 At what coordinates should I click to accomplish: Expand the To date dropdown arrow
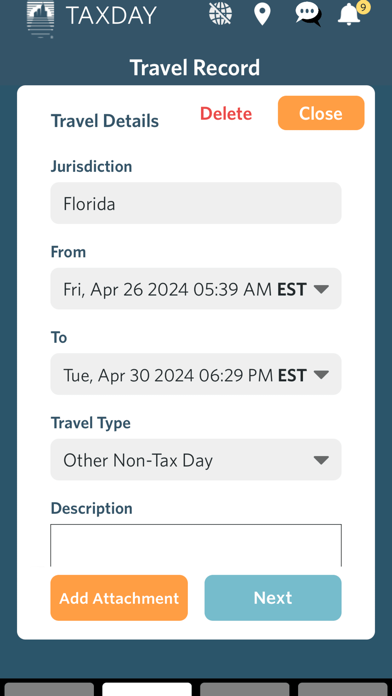click(321, 375)
